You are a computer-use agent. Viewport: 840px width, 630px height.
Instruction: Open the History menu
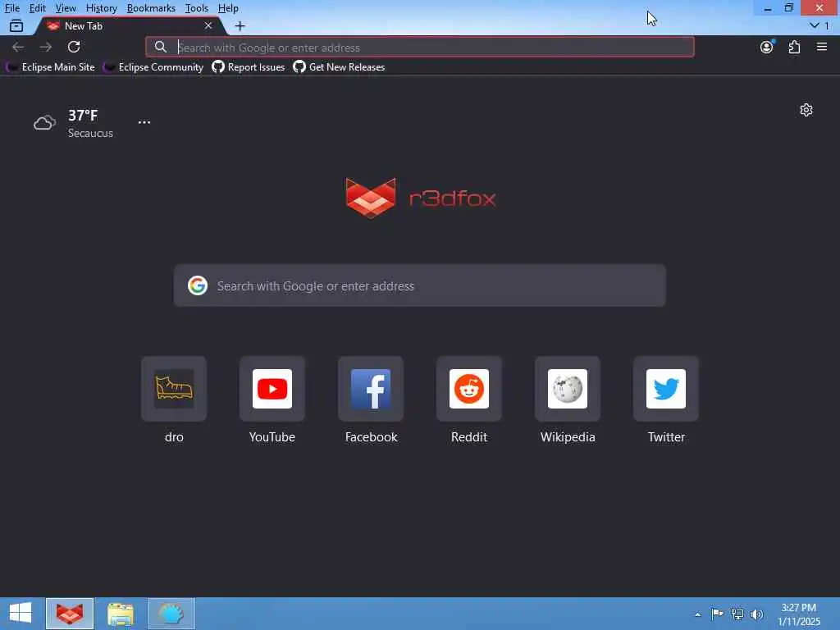[x=101, y=8]
